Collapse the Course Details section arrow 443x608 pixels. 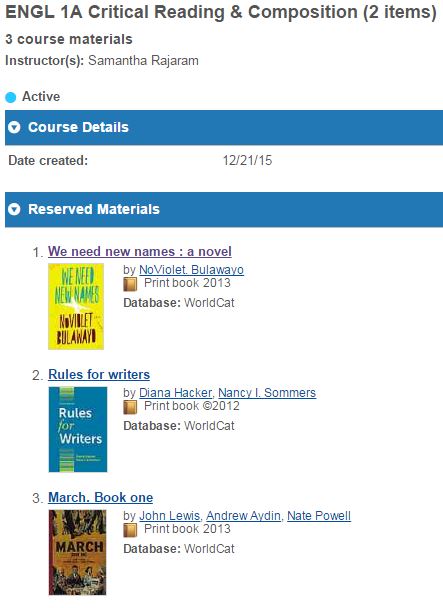click(x=14, y=128)
